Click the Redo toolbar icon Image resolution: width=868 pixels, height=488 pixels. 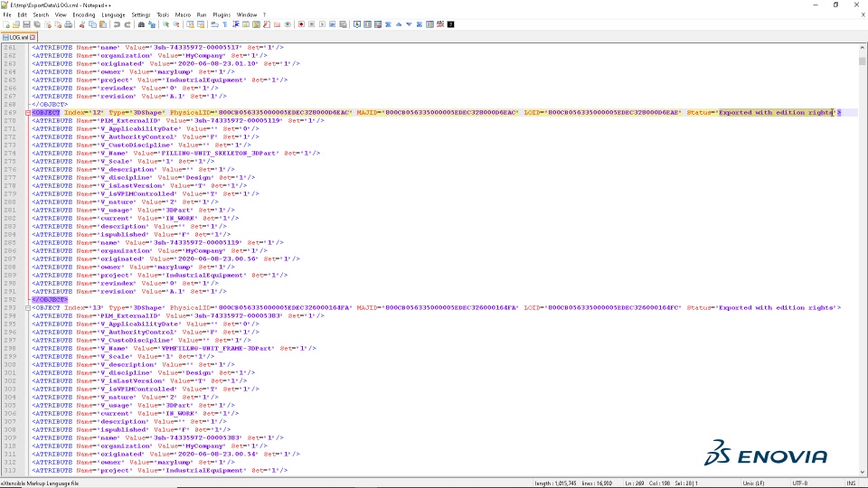tap(127, 24)
